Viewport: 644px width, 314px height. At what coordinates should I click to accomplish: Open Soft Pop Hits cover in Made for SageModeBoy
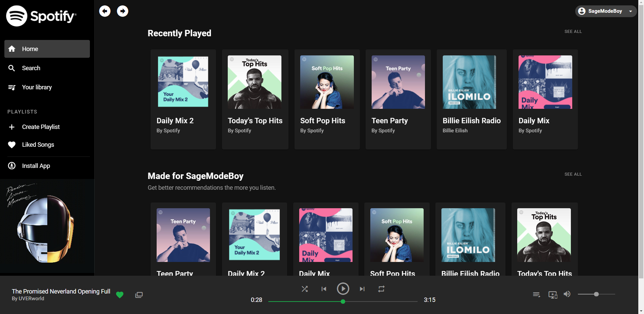(x=397, y=235)
